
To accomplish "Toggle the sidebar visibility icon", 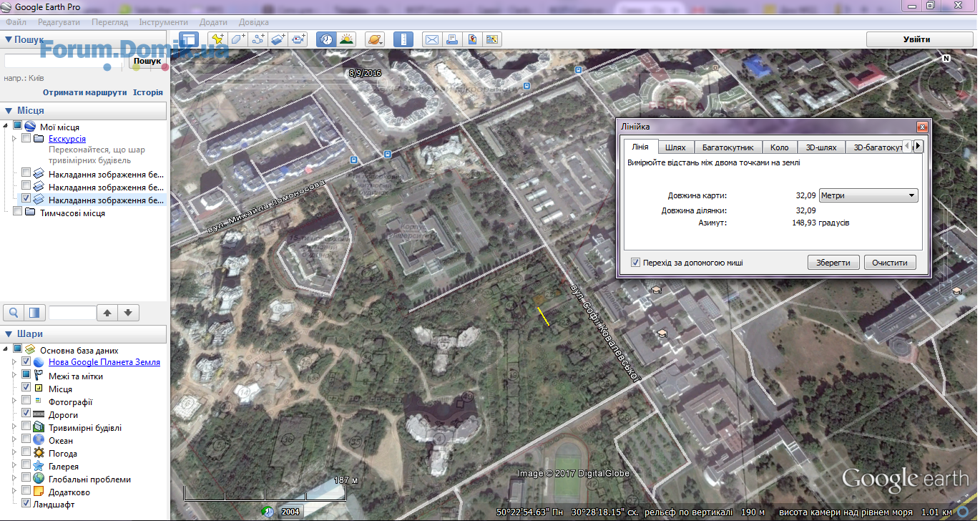I will pos(188,39).
